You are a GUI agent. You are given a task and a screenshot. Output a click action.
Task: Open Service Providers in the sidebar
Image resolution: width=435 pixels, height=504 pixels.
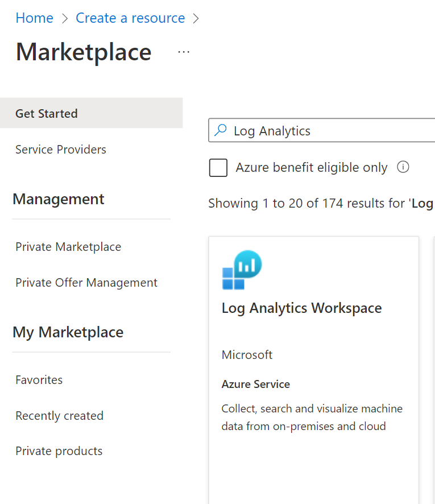pos(61,150)
